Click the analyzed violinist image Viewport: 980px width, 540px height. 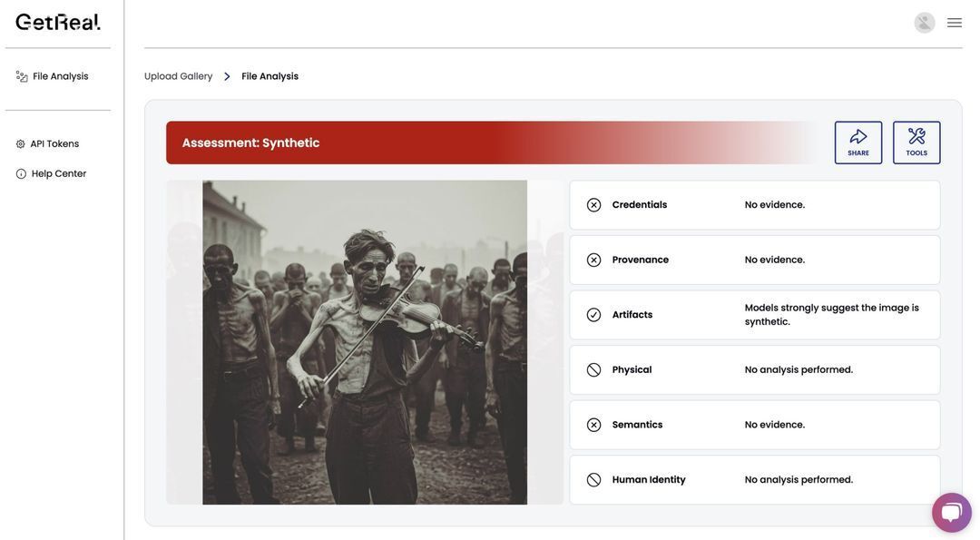click(x=365, y=342)
